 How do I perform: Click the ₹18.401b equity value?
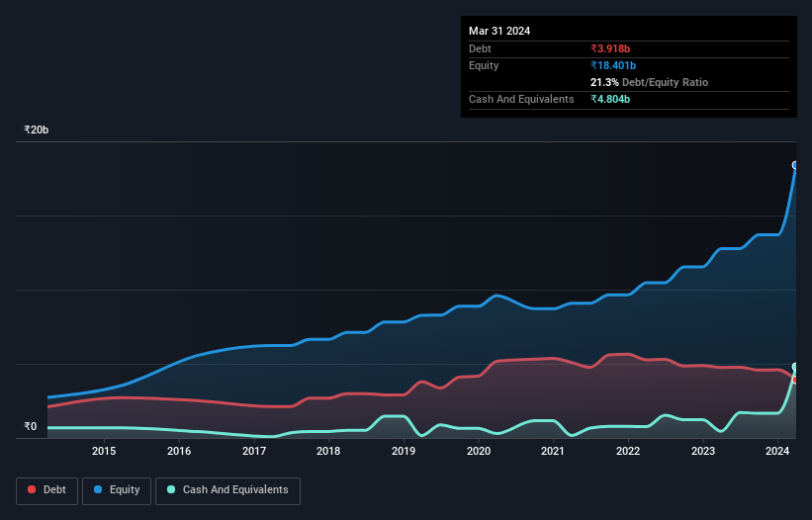point(613,65)
